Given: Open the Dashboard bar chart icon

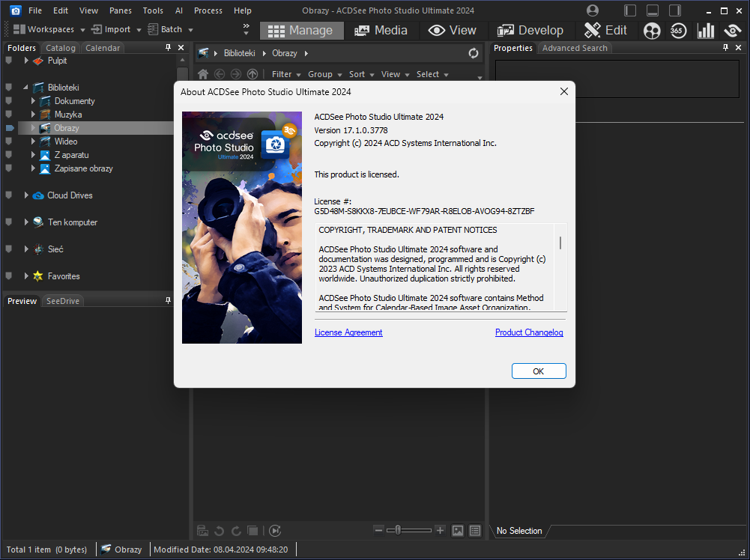Looking at the screenshot, I should pyautogui.click(x=706, y=31).
